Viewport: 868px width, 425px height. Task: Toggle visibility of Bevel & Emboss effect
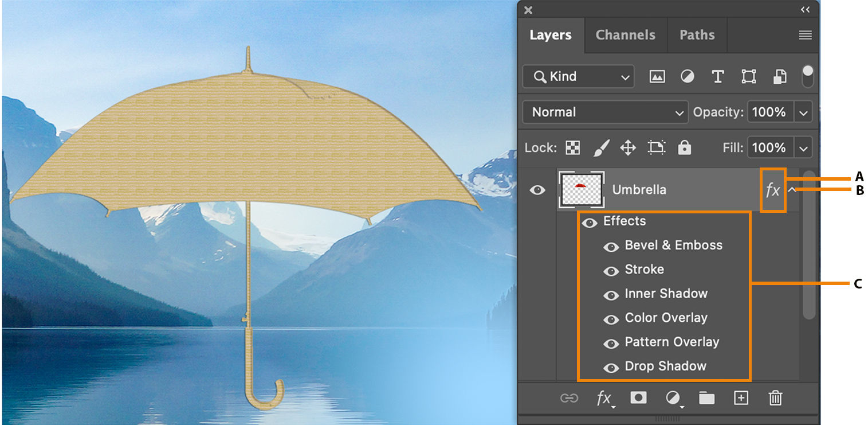click(x=611, y=247)
